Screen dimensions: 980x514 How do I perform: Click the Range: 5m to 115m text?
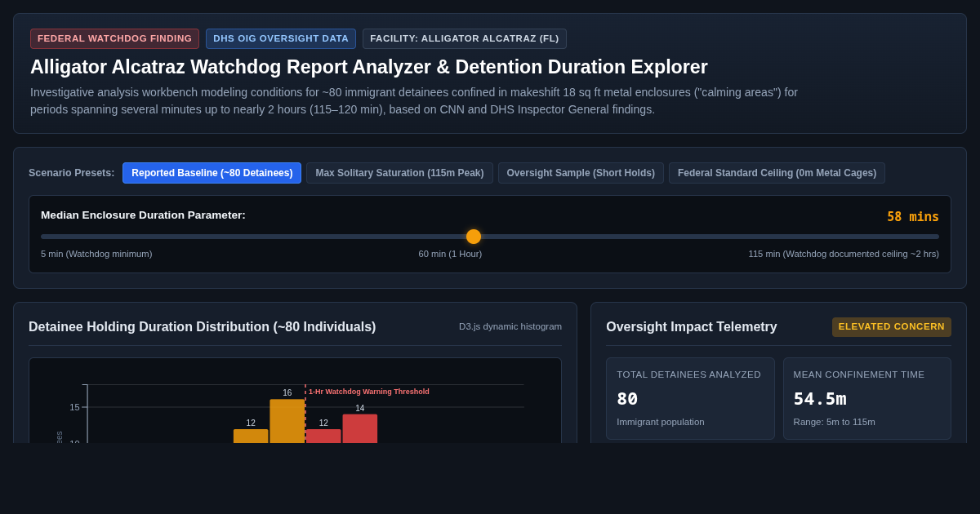[x=834, y=422]
